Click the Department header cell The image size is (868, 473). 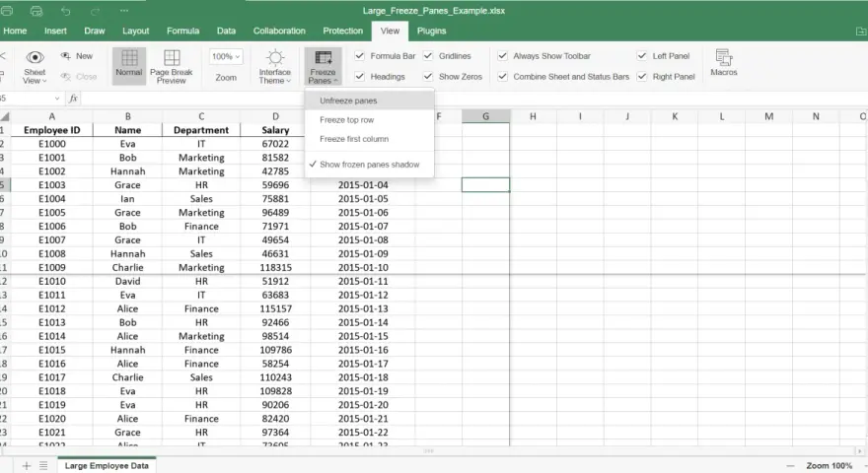[201, 130]
